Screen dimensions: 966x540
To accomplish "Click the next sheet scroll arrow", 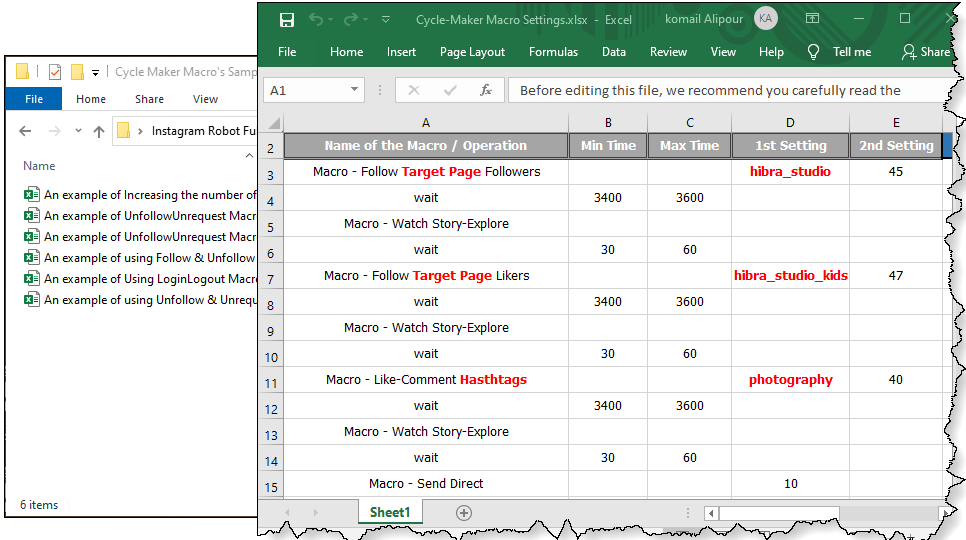I will click(x=315, y=513).
